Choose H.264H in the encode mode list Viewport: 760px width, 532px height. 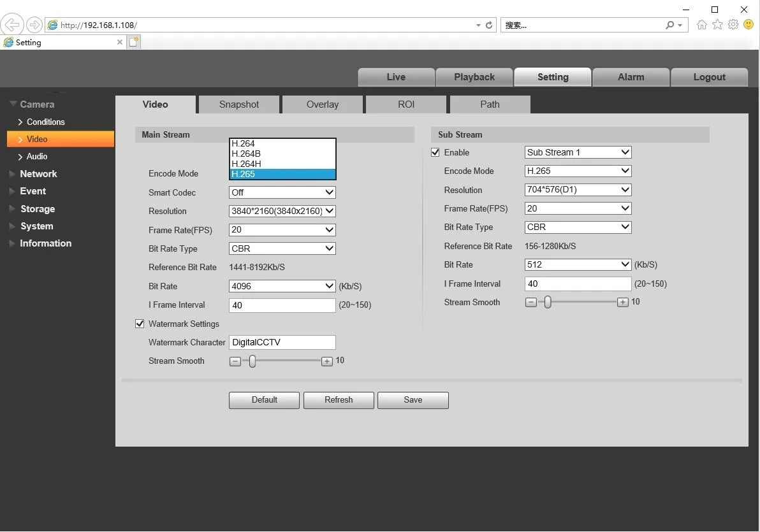(x=282, y=164)
